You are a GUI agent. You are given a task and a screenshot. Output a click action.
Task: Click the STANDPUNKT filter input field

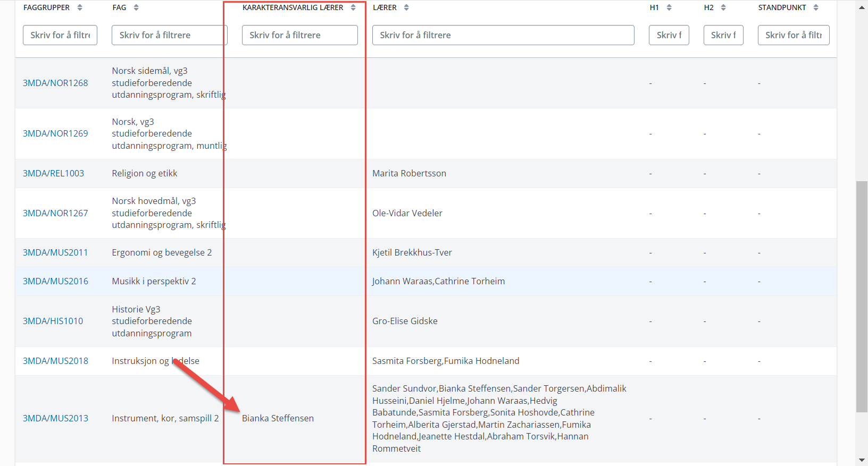coord(794,35)
